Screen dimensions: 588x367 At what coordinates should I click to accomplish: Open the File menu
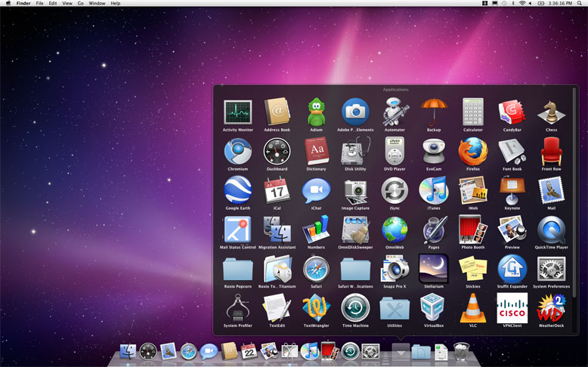pos(39,3)
